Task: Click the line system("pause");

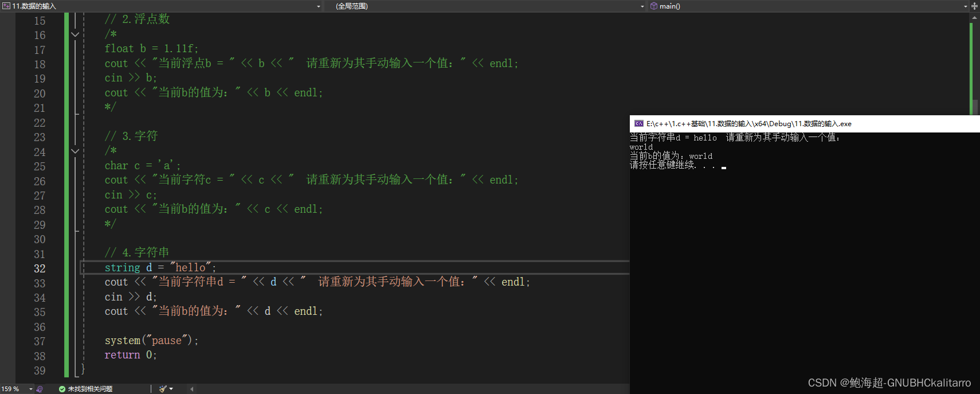Action: [151, 340]
